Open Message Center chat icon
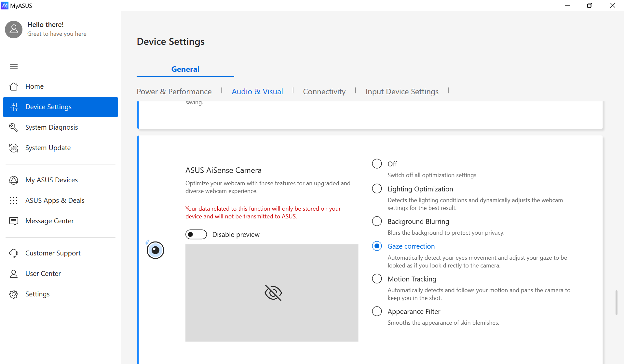This screenshot has height=364, width=624. pos(14,221)
